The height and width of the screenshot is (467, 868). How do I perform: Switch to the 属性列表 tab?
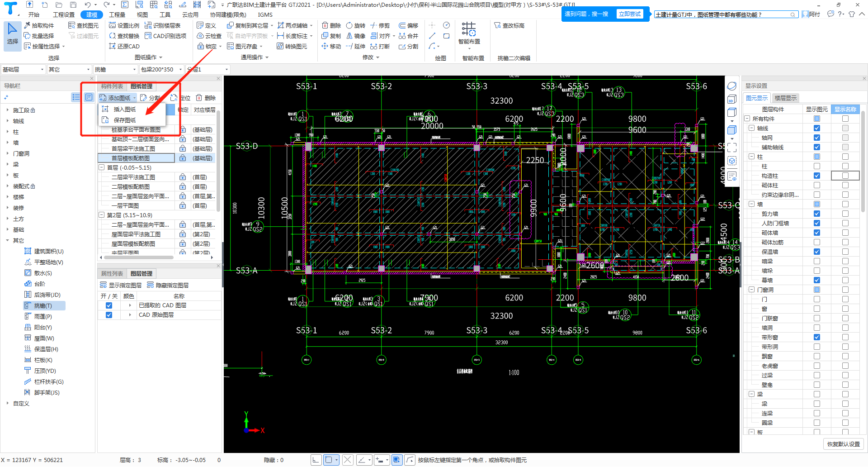coord(112,273)
